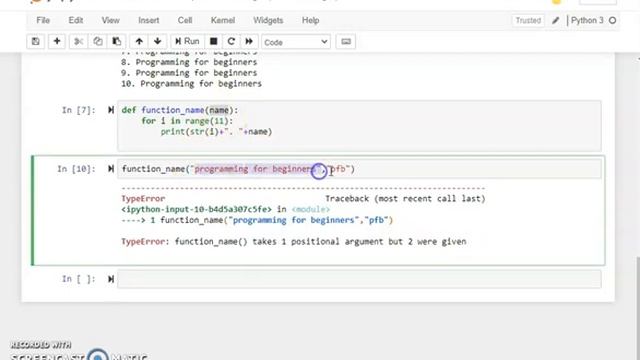Click the pencil edit-mode indicator icon
The image size is (640, 360).
tap(556, 20)
